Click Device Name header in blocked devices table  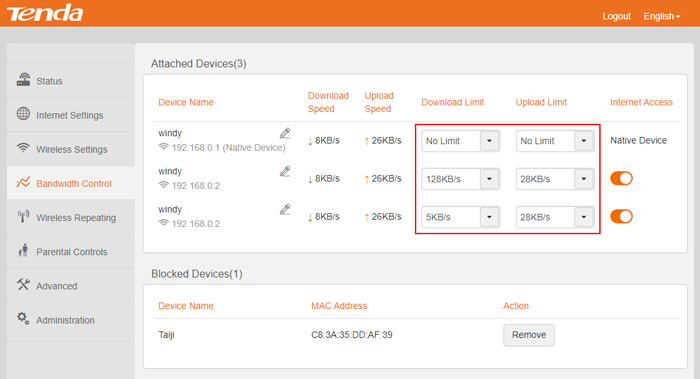186,306
